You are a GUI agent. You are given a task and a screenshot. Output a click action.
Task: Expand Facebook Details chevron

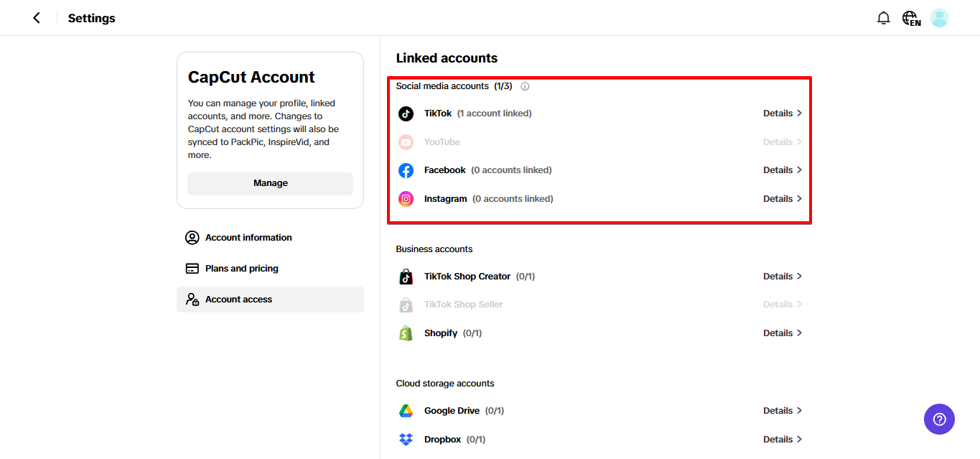tap(783, 170)
